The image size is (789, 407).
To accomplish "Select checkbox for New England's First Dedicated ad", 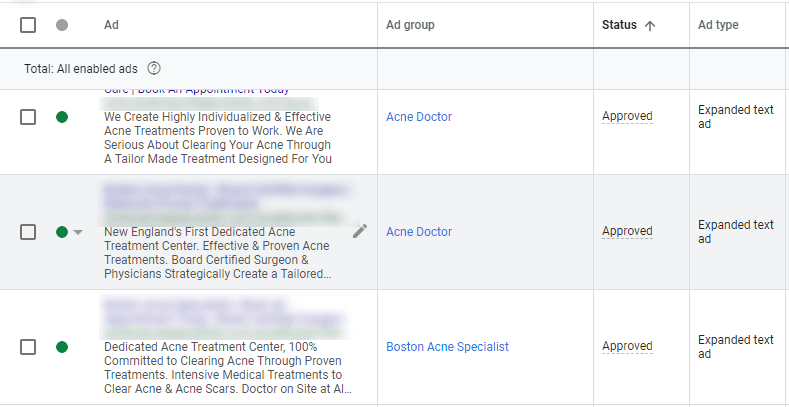I will 28,232.
